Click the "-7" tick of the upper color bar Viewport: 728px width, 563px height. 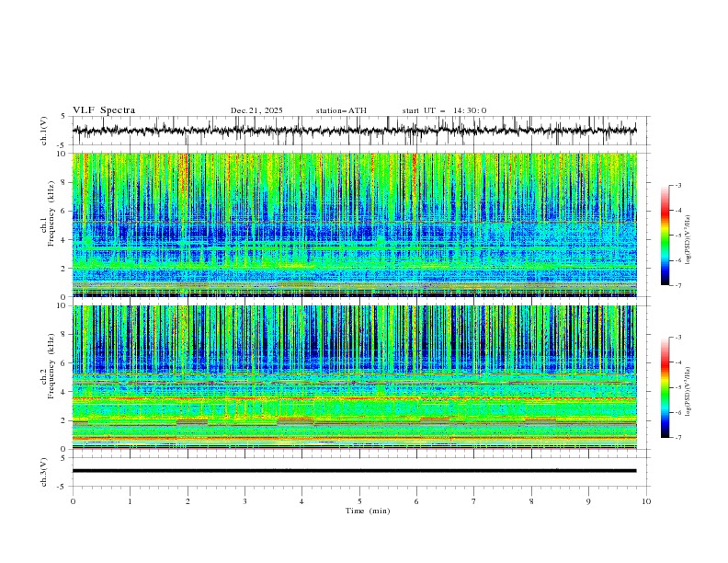click(x=677, y=286)
